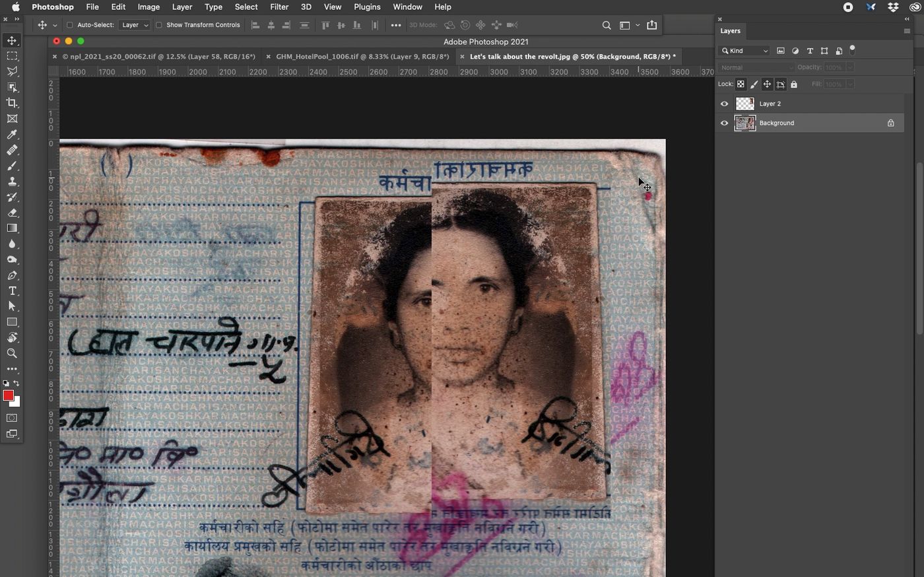
Task: Toggle lock all for layer
Action: (794, 85)
